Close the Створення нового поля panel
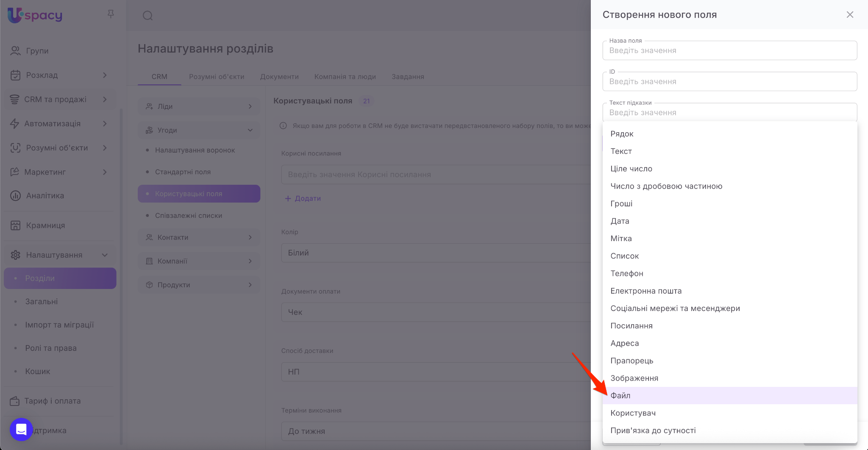The image size is (868, 450). (x=850, y=15)
